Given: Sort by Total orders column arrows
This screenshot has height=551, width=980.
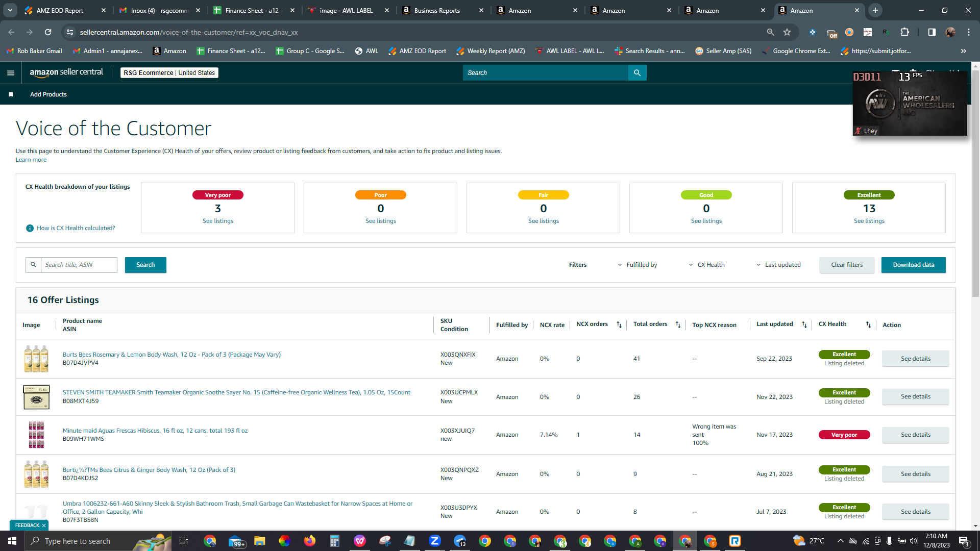Looking at the screenshot, I should tap(678, 324).
